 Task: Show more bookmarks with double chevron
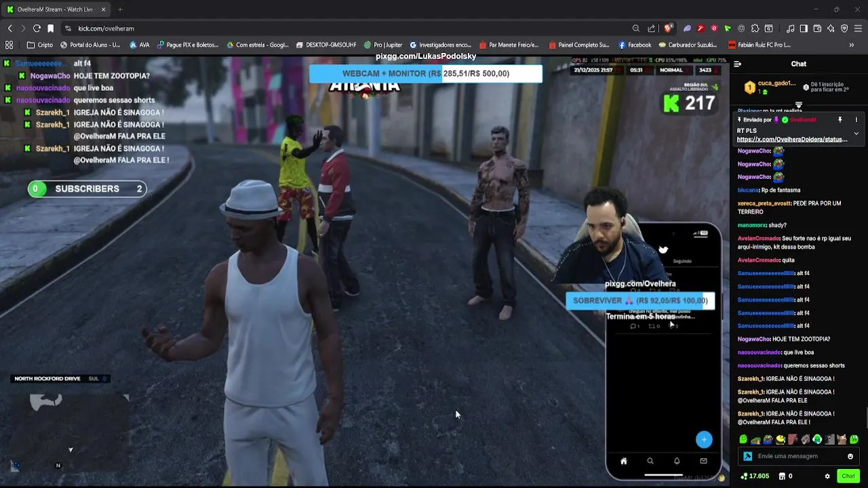[x=852, y=45]
